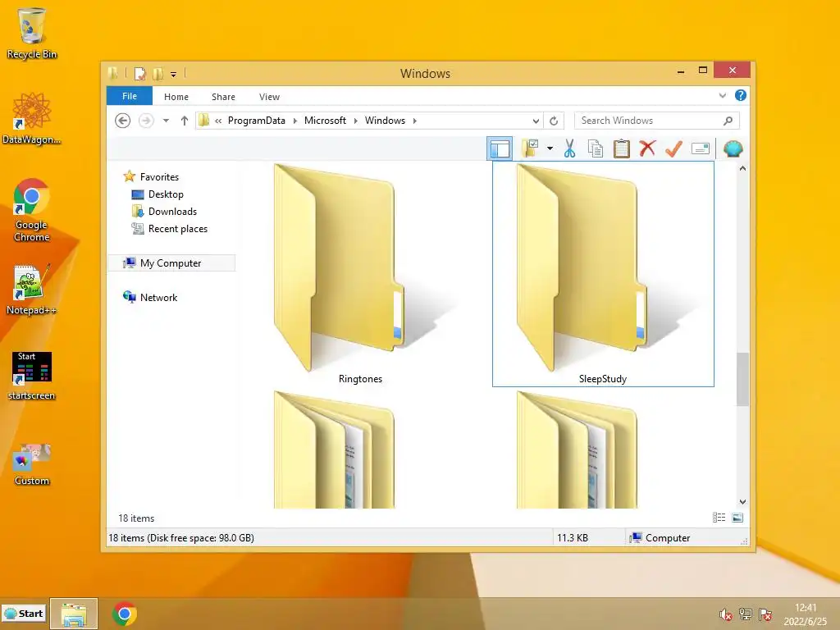Open Help with the question mark icon
The height and width of the screenshot is (630, 840).
(741, 95)
